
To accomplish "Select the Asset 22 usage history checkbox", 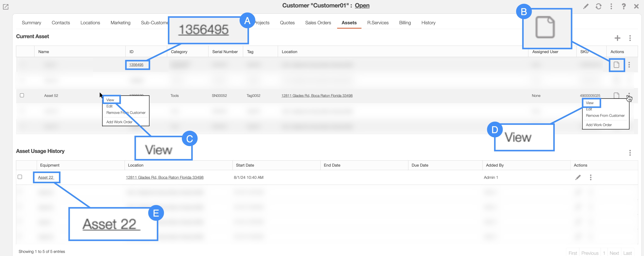I will 20,177.
